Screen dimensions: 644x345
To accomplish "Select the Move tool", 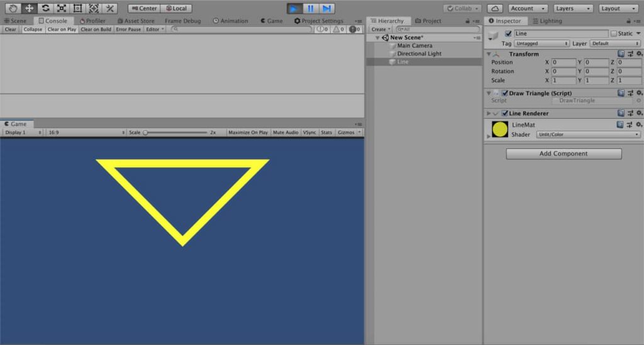I will pyautogui.click(x=29, y=8).
